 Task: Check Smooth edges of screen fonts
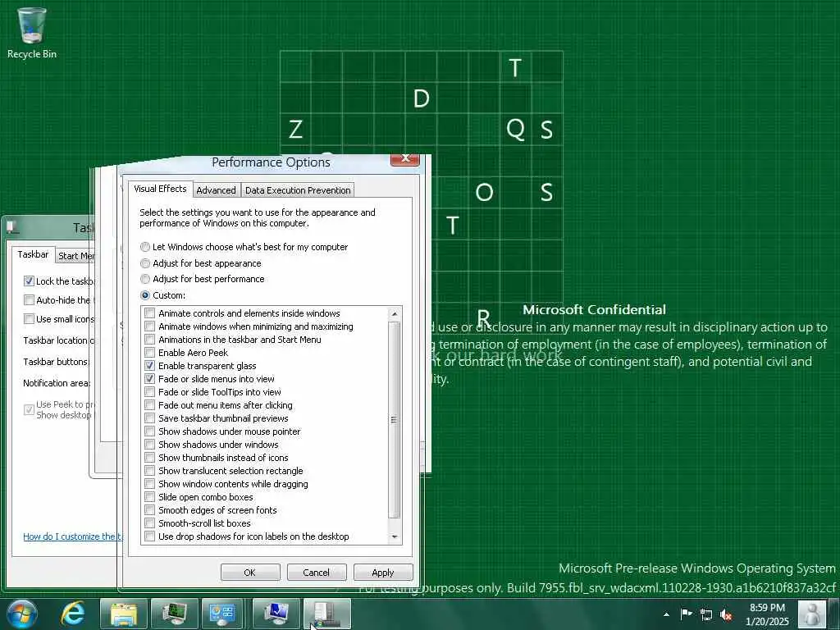pos(150,510)
